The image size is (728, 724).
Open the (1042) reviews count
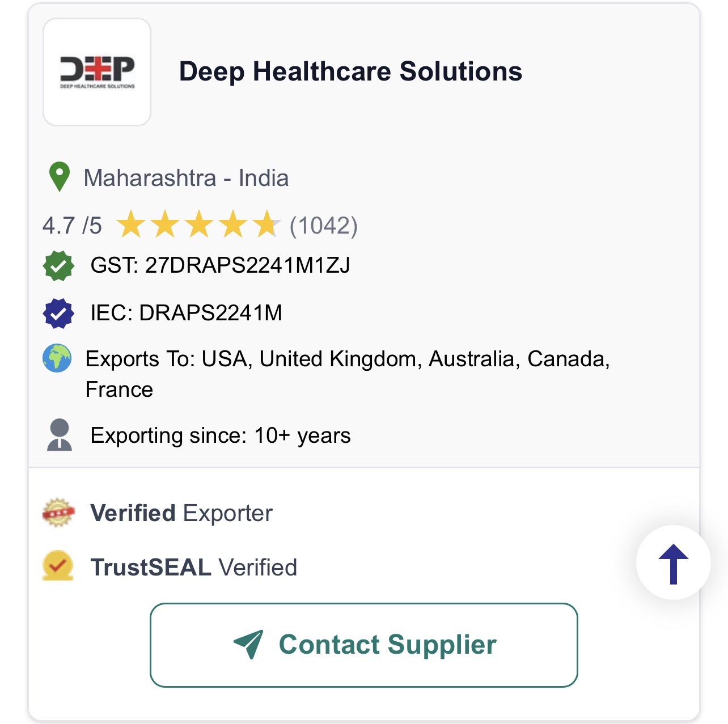(x=324, y=226)
